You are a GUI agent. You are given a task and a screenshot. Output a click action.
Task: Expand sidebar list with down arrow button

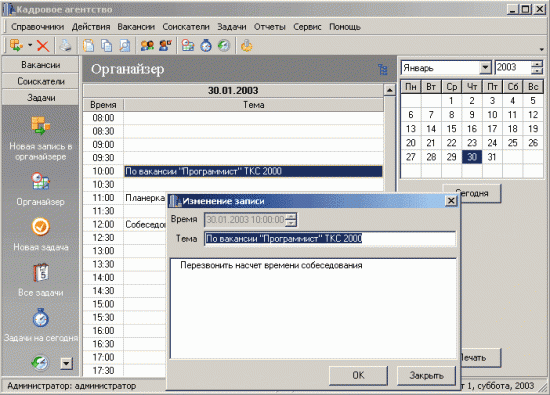[66, 363]
